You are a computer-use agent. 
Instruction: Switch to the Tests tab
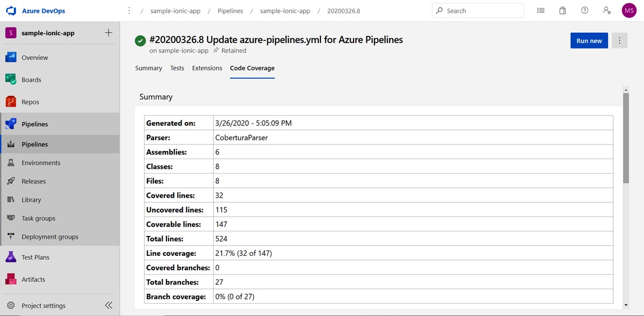click(x=177, y=68)
